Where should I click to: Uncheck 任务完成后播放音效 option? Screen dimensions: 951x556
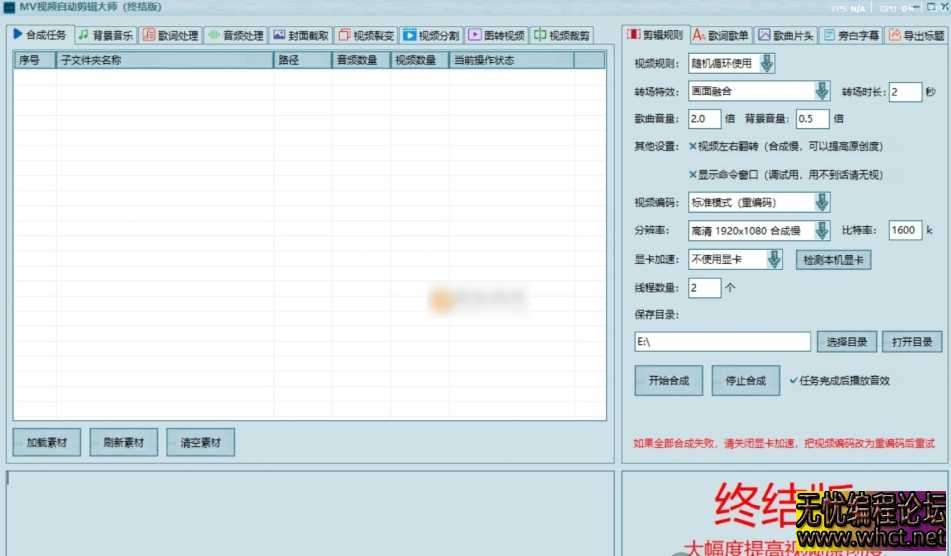794,380
